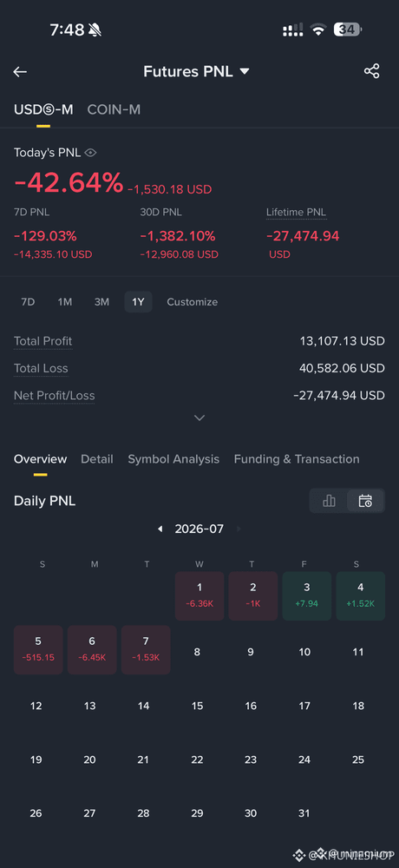Viewport: 399px width, 868px height.
Task: Open Funding & Transaction tab
Action: point(297,459)
